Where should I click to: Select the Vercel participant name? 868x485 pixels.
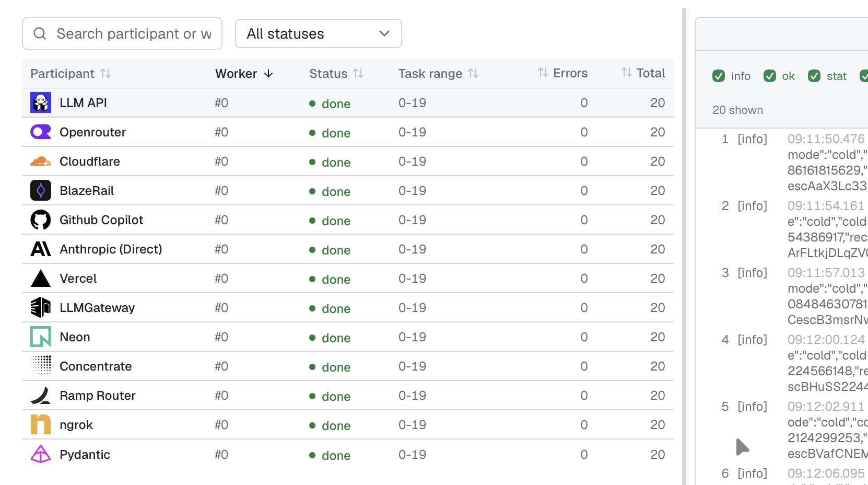(x=78, y=279)
